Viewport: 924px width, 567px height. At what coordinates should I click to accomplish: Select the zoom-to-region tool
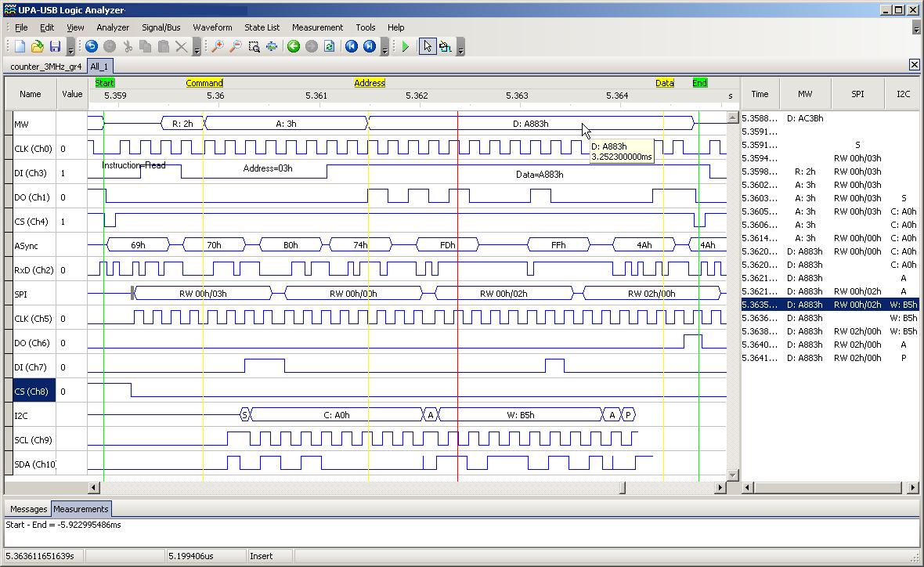click(254, 46)
